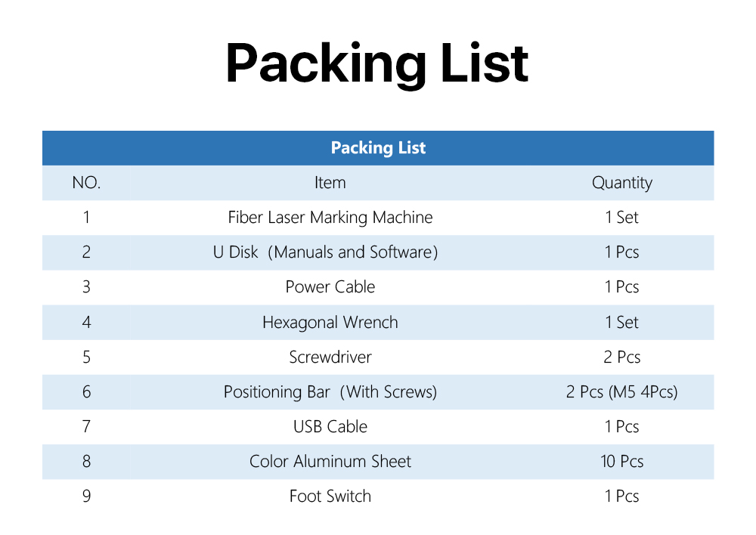The image size is (756, 535).
Task: Select the blue Packing List table header
Action: [x=378, y=148]
